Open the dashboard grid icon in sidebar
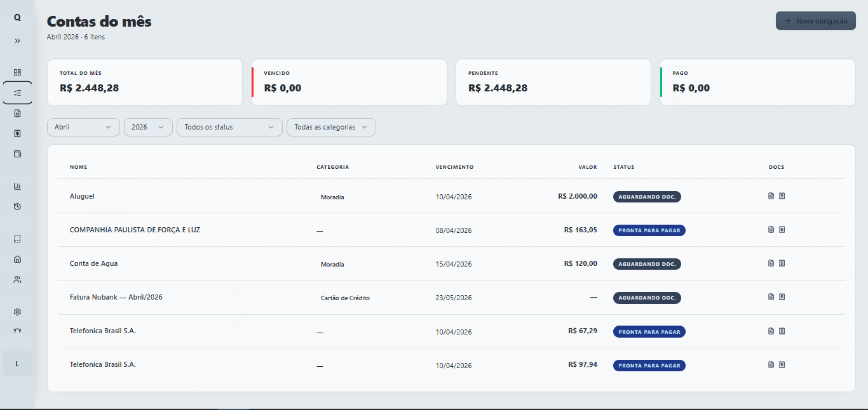Screen dimensions: 868x410 click(17, 72)
